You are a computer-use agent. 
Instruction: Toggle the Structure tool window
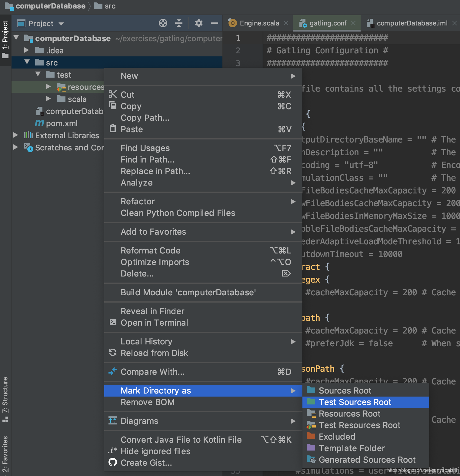[x=5, y=399]
